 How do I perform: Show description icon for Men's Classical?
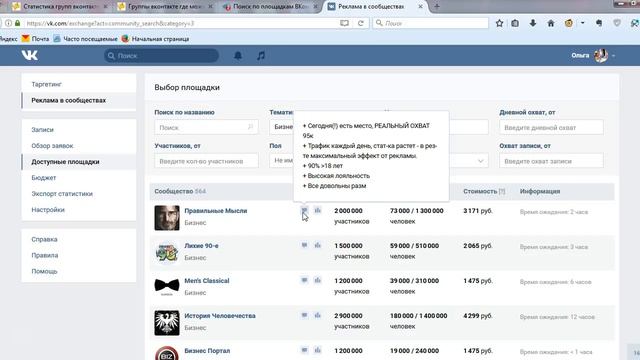pos(304,280)
